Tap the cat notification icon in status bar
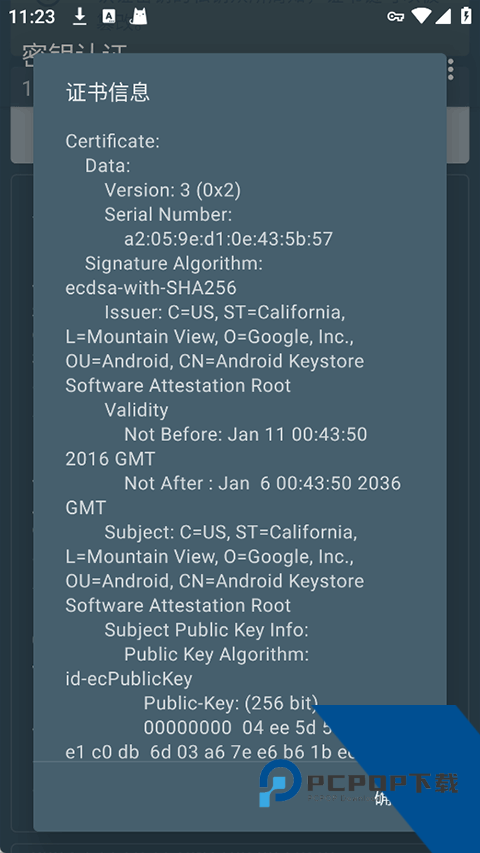Image resolution: width=480 pixels, height=853 pixels. coord(139,16)
